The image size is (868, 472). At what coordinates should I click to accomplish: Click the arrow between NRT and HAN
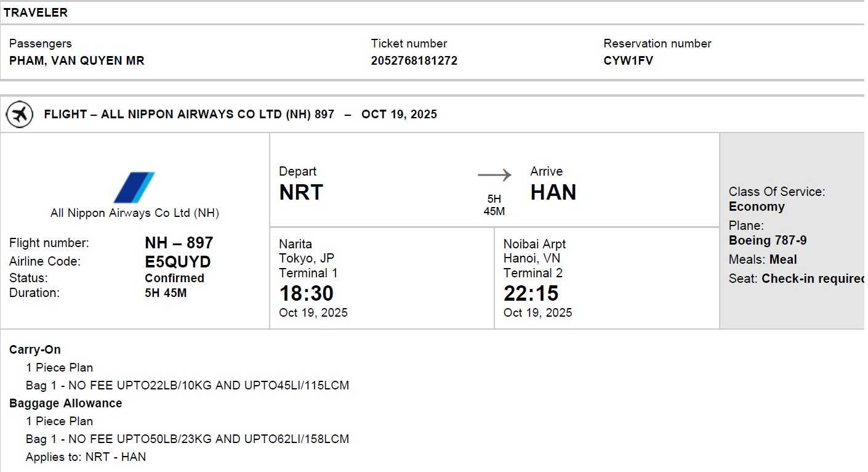[494, 176]
